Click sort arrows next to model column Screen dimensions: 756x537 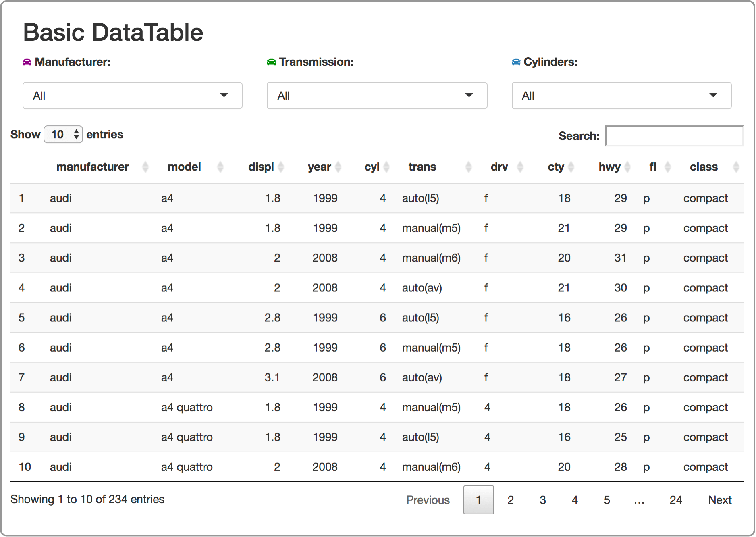tap(220, 167)
